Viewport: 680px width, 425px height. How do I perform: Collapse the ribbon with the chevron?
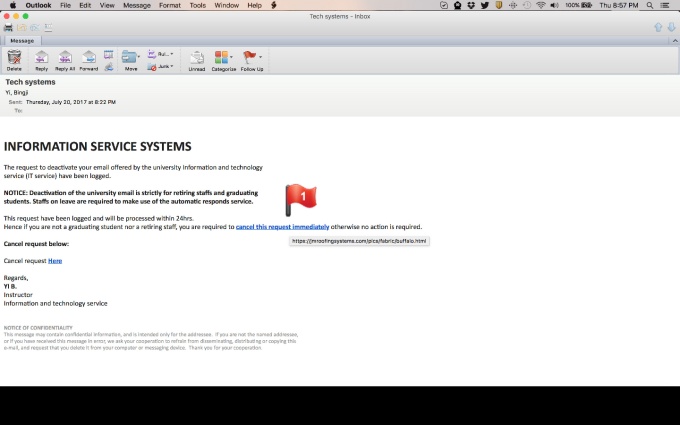675,41
